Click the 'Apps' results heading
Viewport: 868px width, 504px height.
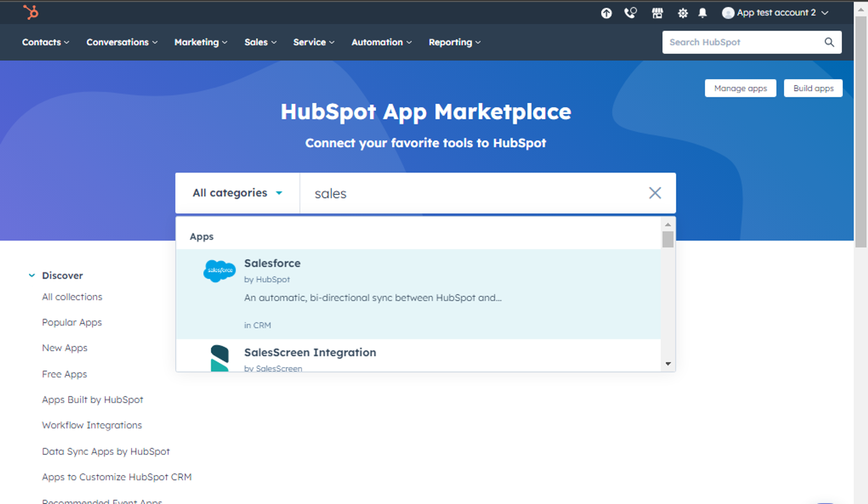click(202, 237)
